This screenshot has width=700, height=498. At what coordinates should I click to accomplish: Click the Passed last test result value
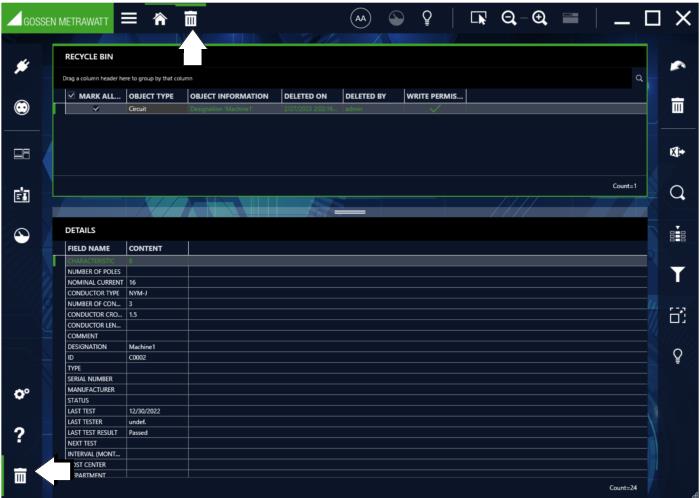[x=138, y=432]
